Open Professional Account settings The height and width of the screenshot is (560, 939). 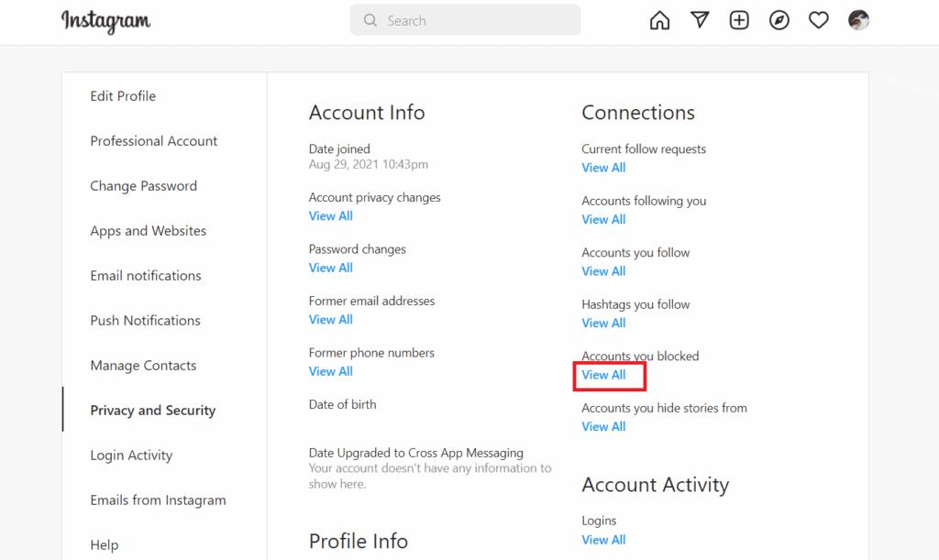(154, 140)
